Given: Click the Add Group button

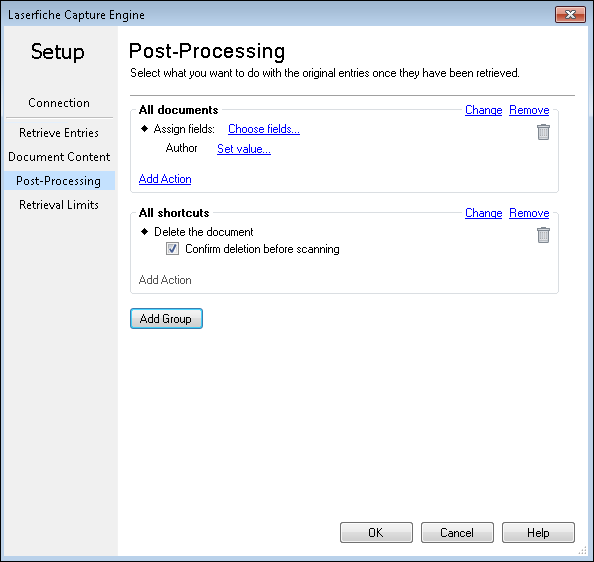Looking at the screenshot, I should [166, 318].
